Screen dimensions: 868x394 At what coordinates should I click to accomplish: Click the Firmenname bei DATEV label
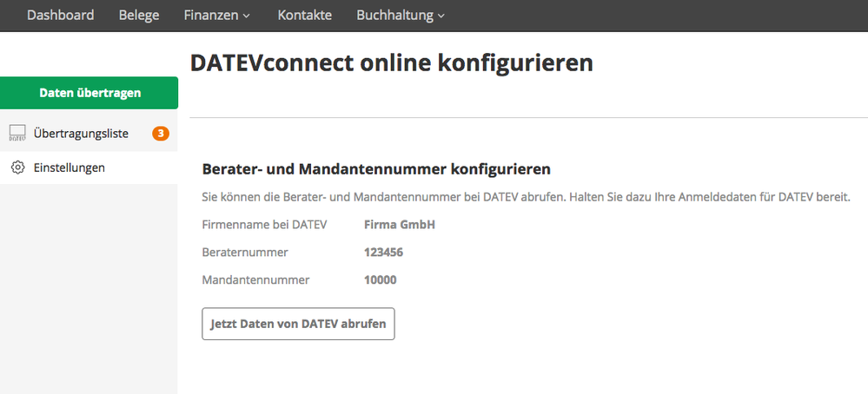pos(265,225)
